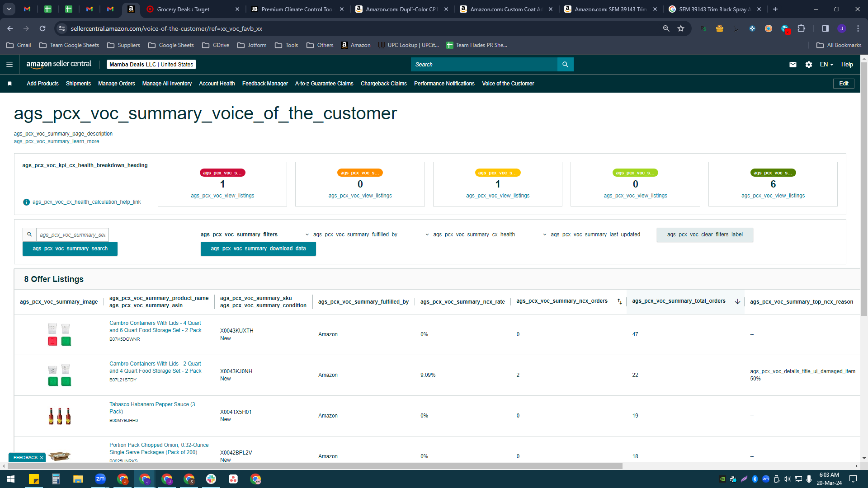
Task: Click the Chrome profile avatar icon
Action: click(842, 28)
